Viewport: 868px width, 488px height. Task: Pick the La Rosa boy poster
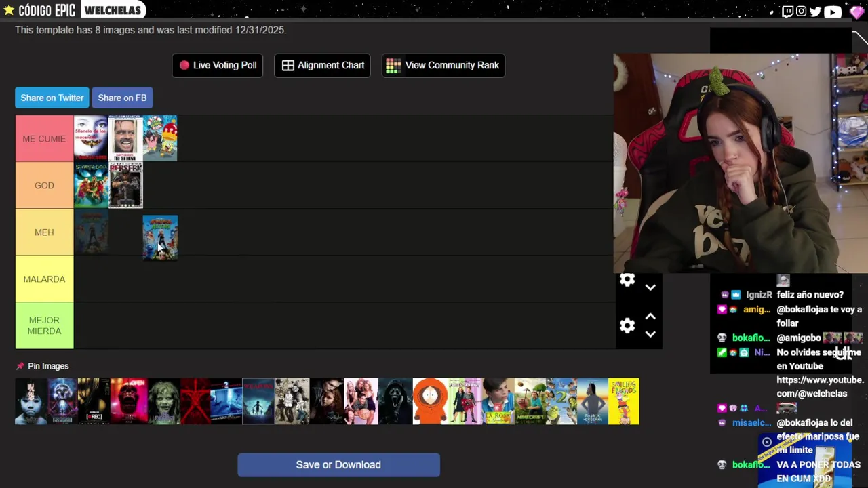click(x=498, y=401)
